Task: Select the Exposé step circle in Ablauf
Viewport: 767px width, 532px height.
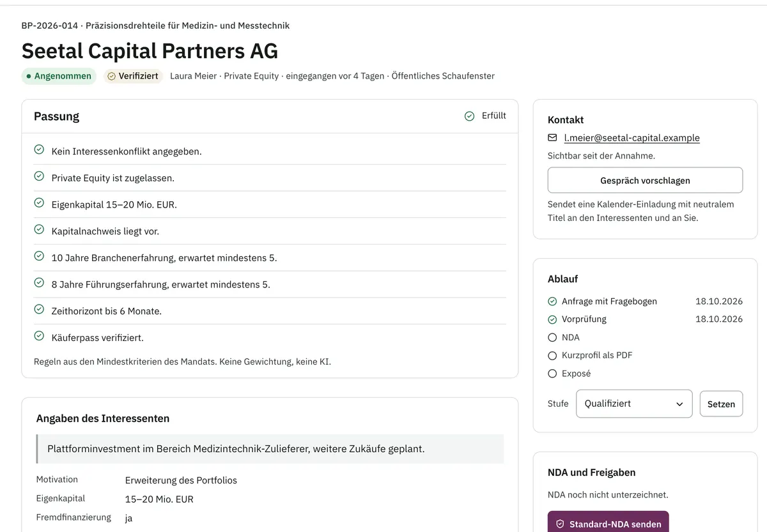Action: point(553,374)
